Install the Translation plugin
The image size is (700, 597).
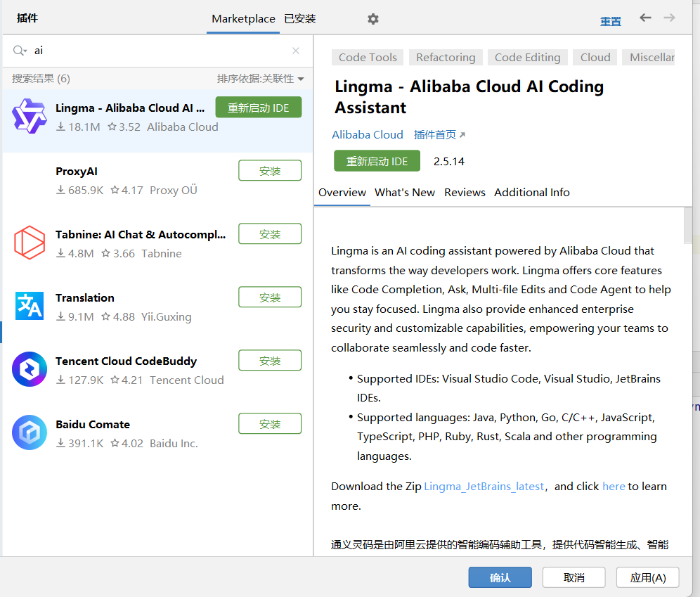click(x=270, y=297)
